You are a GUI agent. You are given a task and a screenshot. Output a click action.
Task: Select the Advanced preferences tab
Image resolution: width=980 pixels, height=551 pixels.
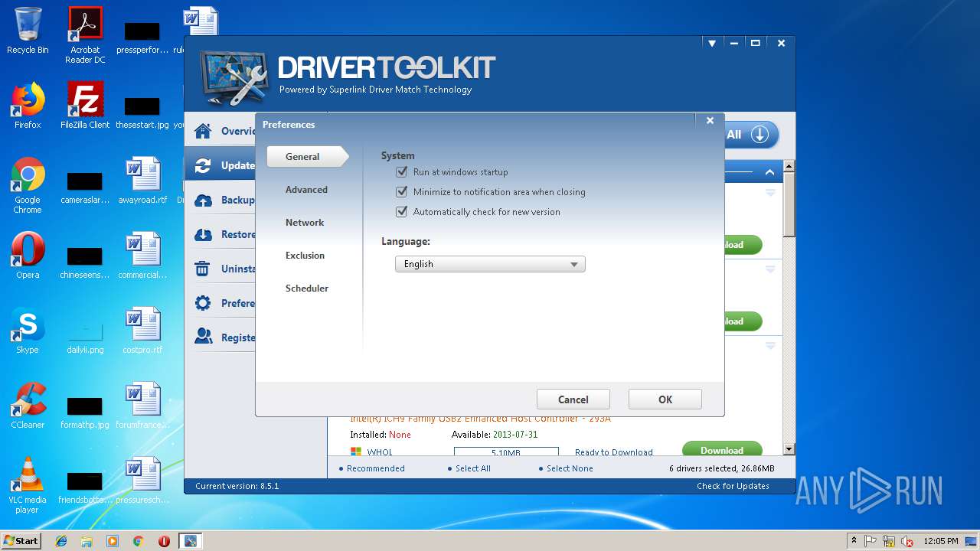306,190
